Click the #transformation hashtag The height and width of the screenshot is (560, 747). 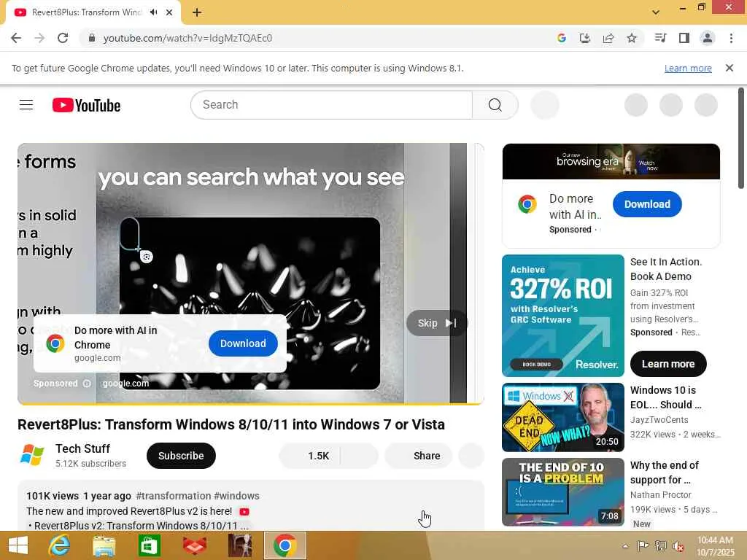tap(174, 496)
